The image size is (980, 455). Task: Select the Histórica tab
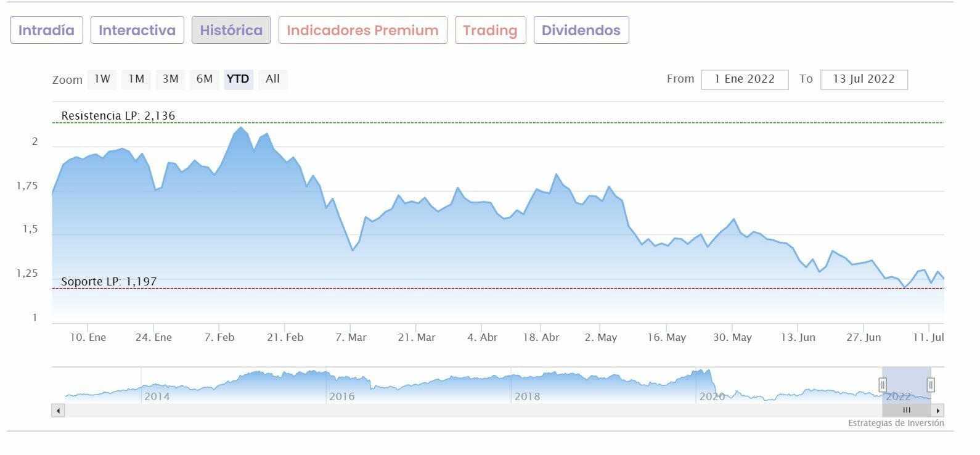(231, 30)
